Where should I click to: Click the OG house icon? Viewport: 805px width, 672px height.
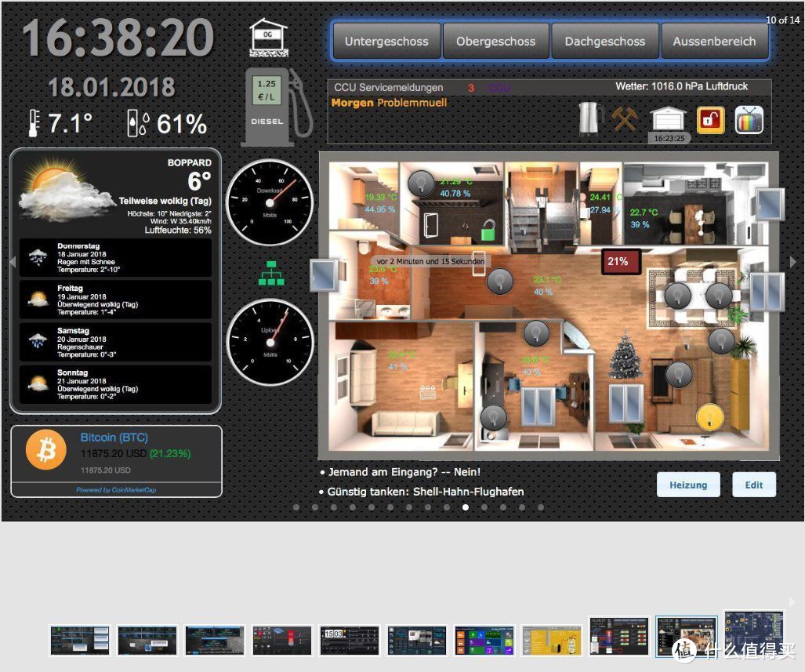(267, 37)
